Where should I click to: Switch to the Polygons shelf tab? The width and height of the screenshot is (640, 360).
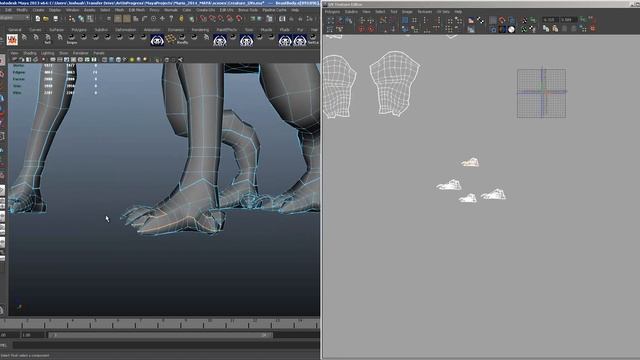tap(79, 30)
